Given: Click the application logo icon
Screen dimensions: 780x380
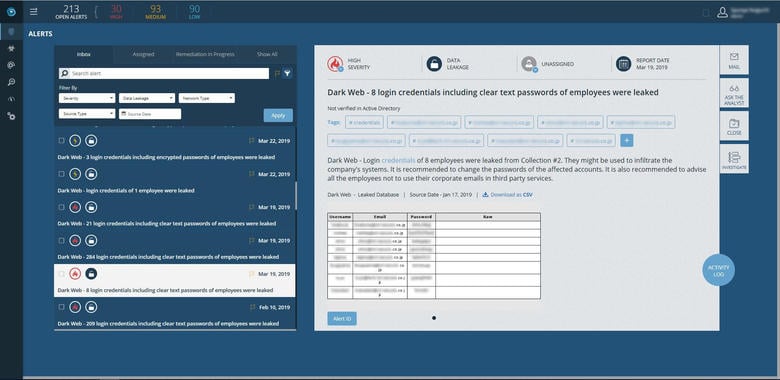Looking at the screenshot, I should [11, 11].
